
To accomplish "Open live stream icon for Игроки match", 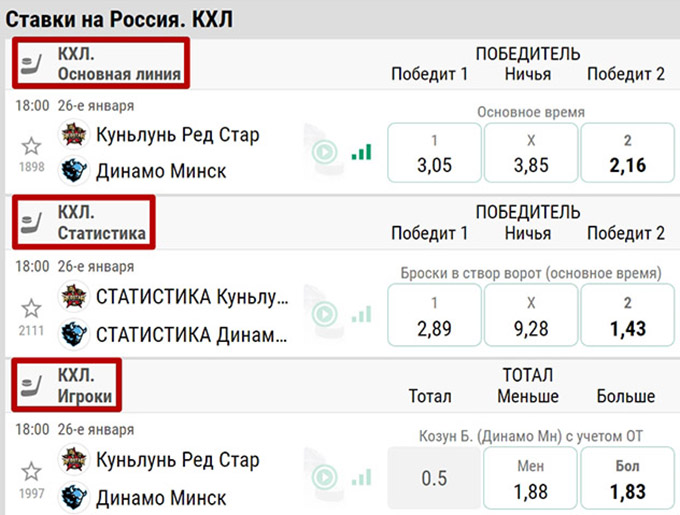I will pyautogui.click(x=325, y=476).
